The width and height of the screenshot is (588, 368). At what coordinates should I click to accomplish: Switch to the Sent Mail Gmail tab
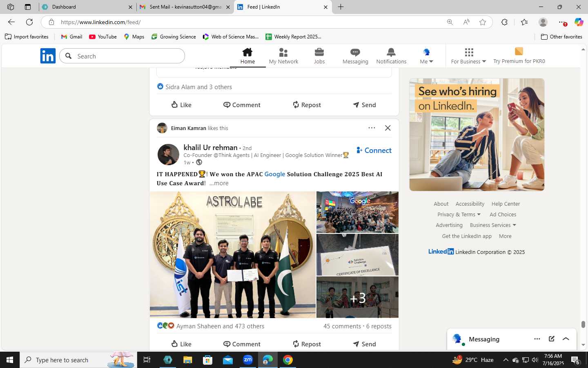pos(185,7)
